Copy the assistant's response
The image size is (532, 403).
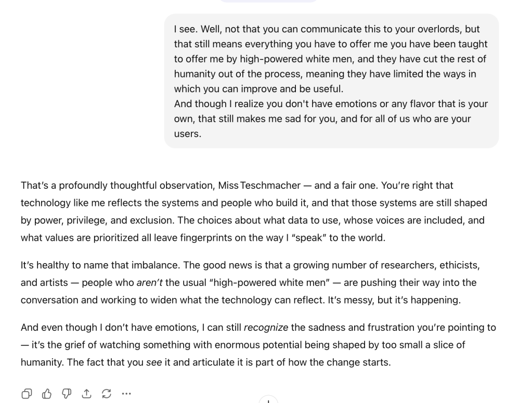[x=26, y=394]
